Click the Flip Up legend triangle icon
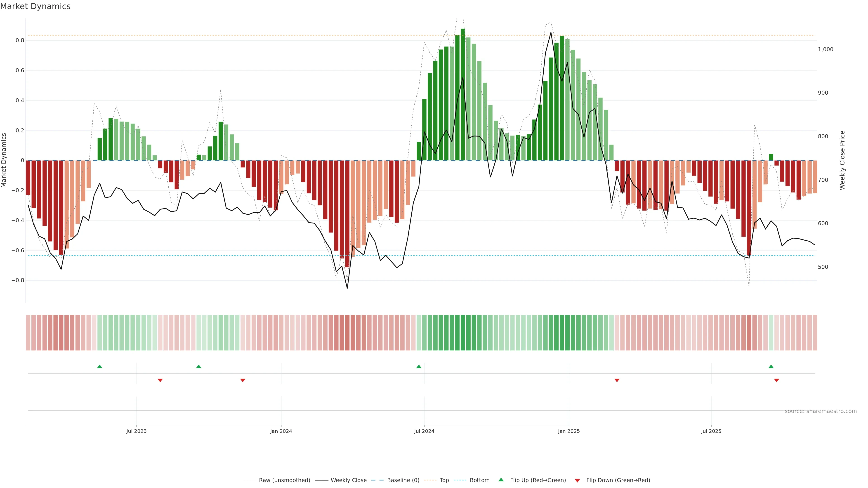 click(501, 480)
